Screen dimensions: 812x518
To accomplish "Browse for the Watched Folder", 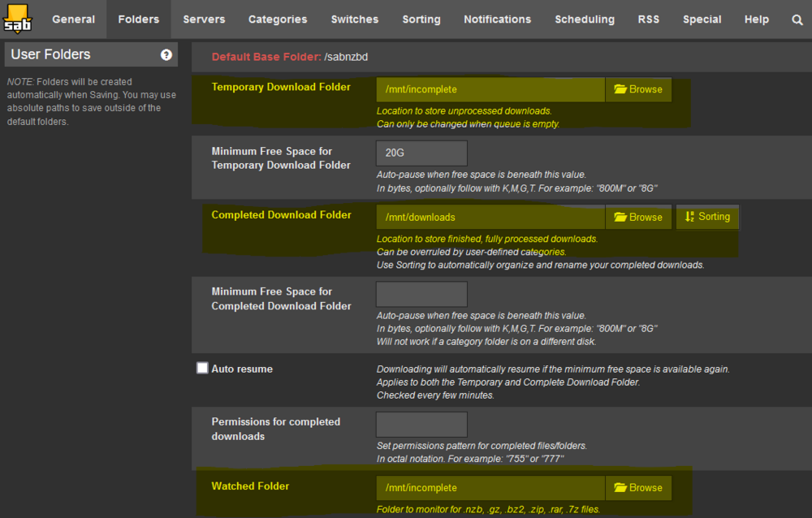I will pyautogui.click(x=638, y=488).
